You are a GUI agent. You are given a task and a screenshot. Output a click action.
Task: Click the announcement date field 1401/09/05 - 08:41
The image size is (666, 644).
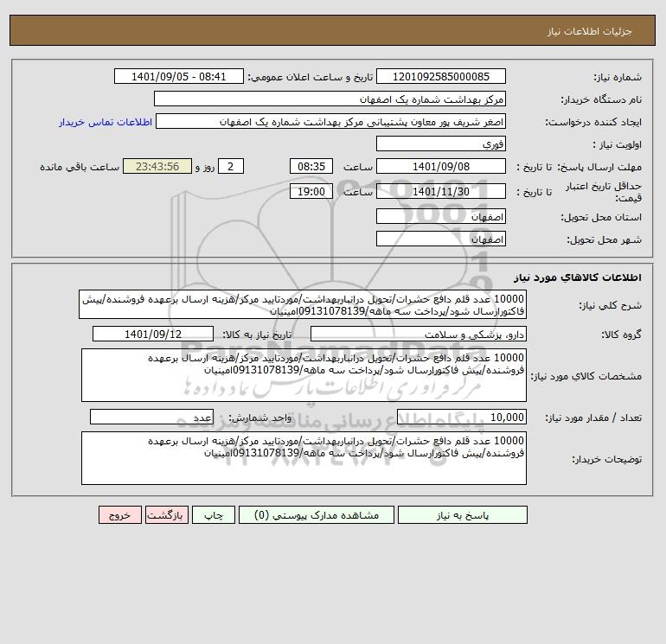click(x=179, y=76)
